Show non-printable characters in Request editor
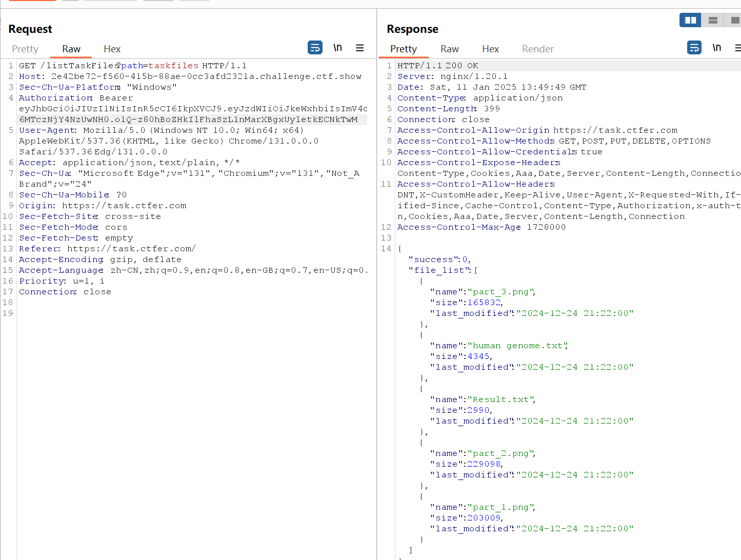 (337, 48)
